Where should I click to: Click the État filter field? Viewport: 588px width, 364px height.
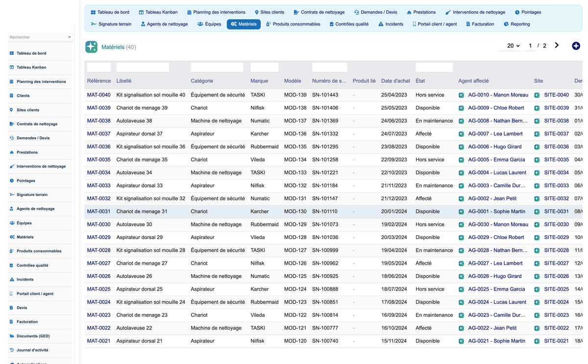click(434, 67)
